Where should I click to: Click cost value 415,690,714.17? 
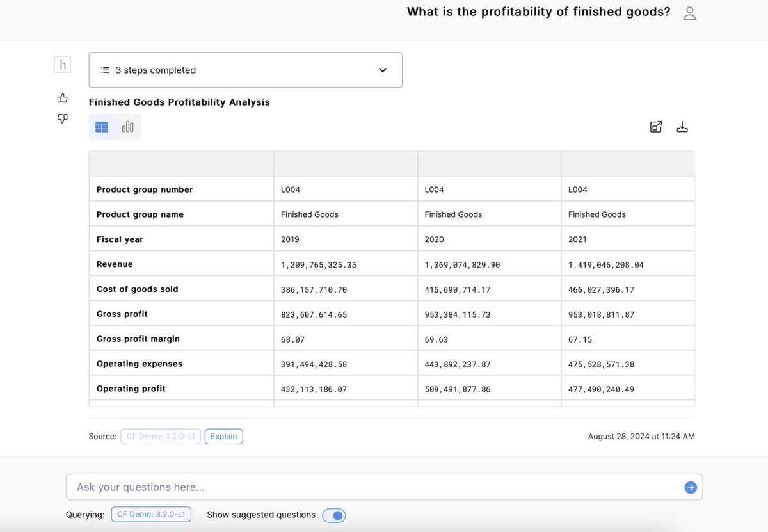pyautogui.click(x=458, y=290)
